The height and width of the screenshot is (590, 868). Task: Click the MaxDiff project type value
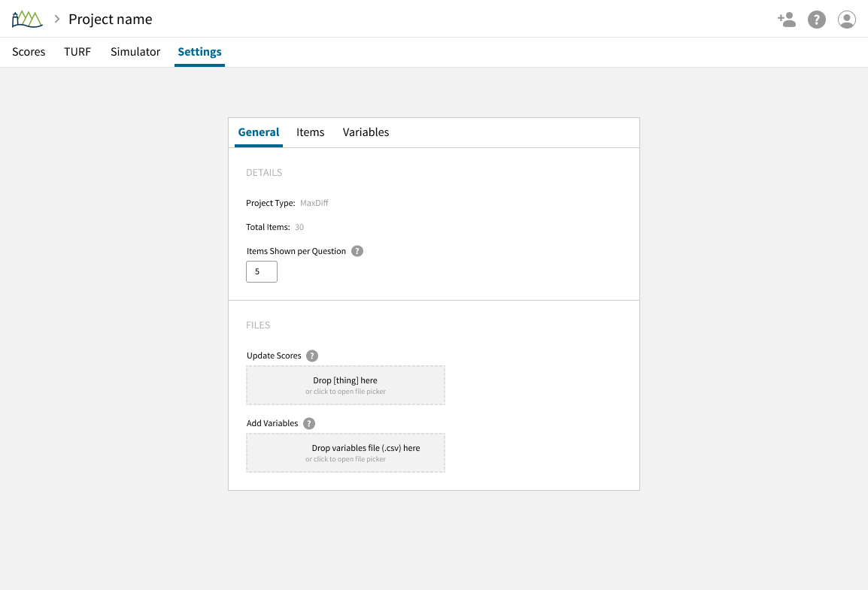[x=314, y=203]
